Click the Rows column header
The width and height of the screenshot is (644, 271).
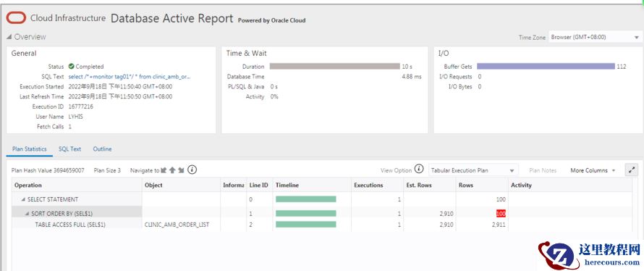pos(482,185)
